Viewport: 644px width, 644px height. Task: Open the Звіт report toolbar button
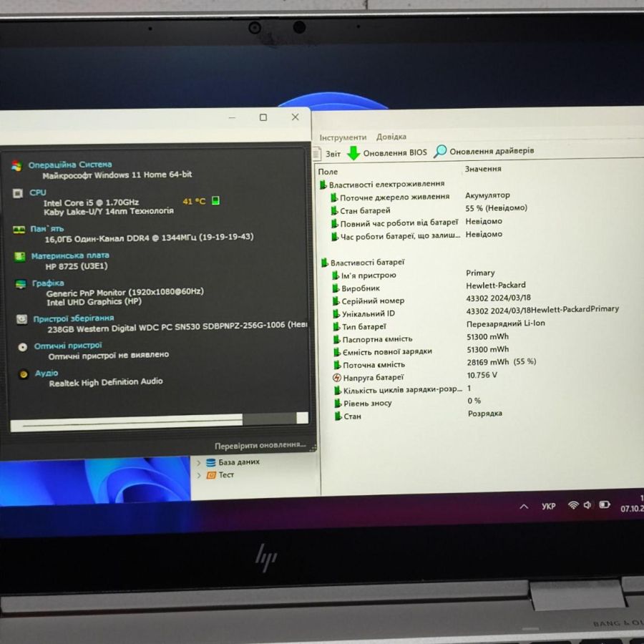(327, 154)
